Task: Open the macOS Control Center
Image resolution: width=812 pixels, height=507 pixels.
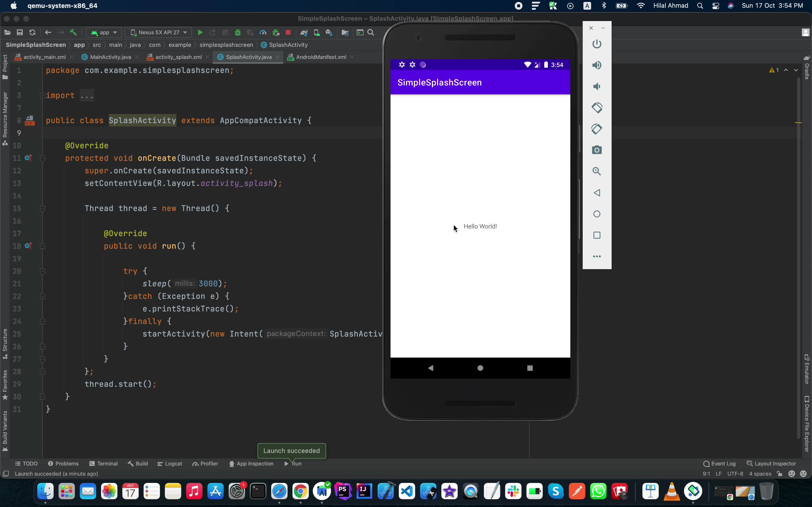Action: (x=715, y=6)
